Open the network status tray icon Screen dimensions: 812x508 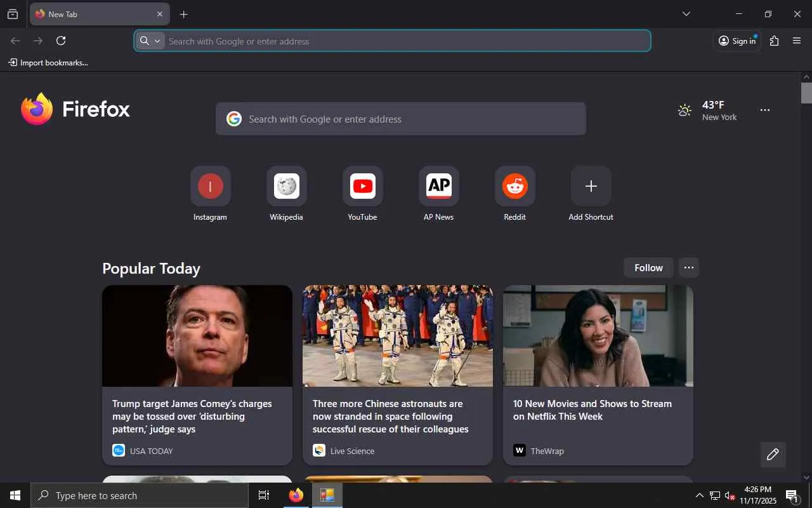point(714,495)
